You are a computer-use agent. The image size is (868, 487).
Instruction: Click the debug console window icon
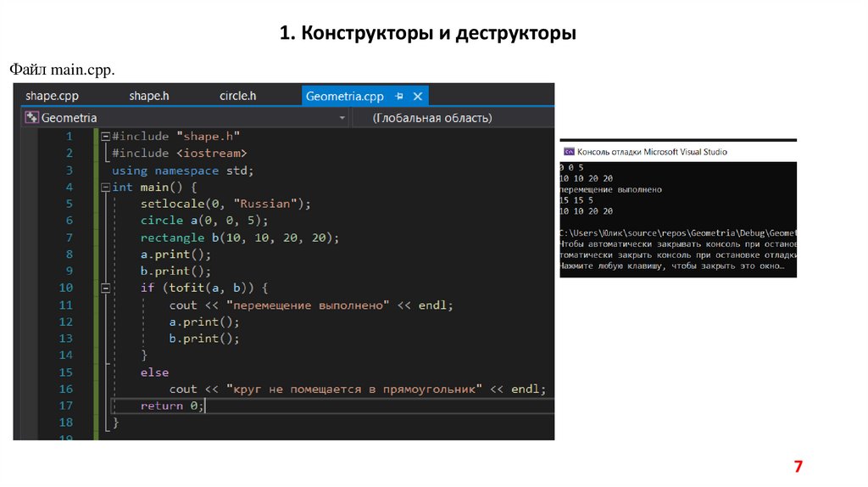point(569,152)
